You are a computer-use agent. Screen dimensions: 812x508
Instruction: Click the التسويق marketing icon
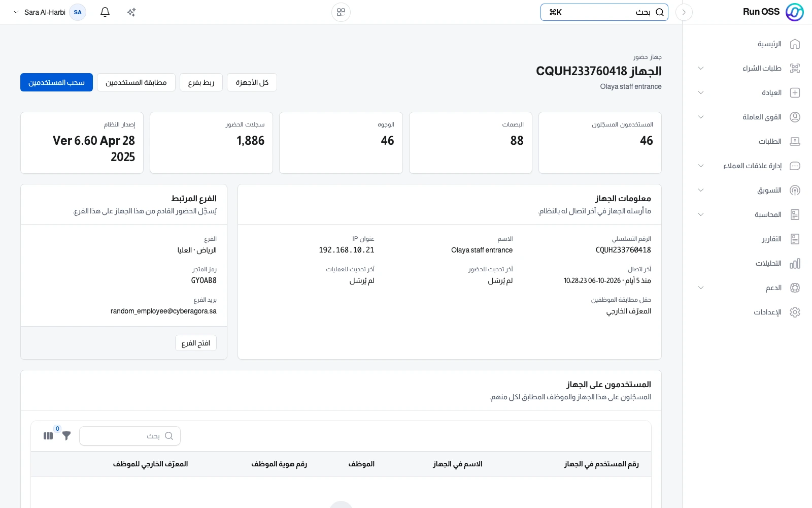click(x=795, y=190)
